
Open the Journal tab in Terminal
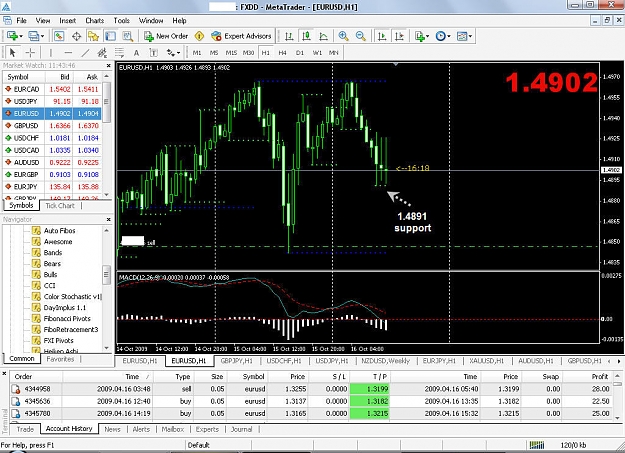pyautogui.click(x=242, y=429)
